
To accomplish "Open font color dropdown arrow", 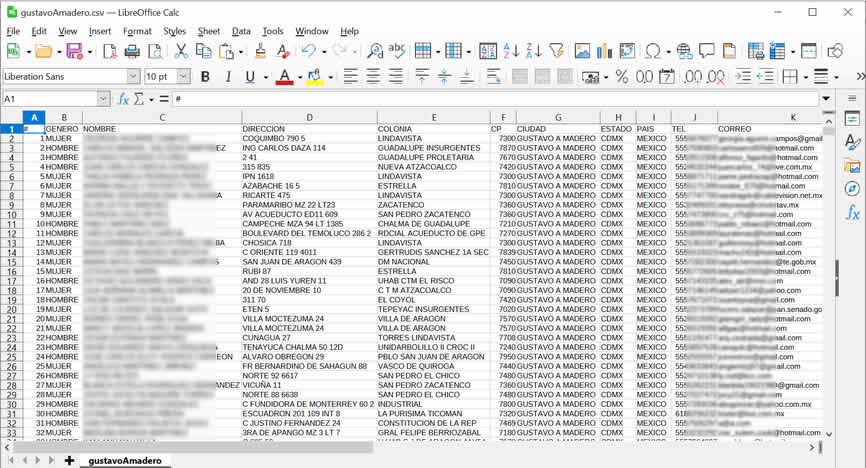I will [x=300, y=77].
